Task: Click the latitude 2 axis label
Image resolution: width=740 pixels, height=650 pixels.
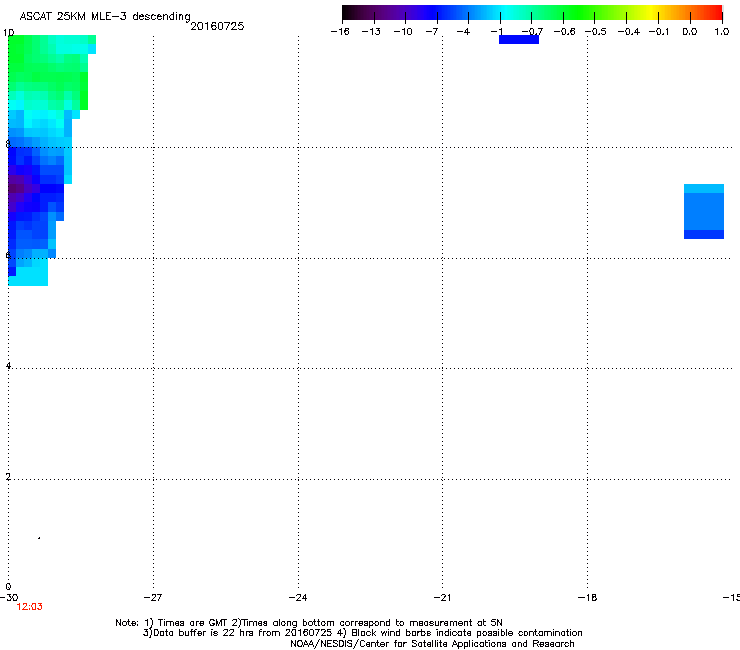Action: [8, 477]
